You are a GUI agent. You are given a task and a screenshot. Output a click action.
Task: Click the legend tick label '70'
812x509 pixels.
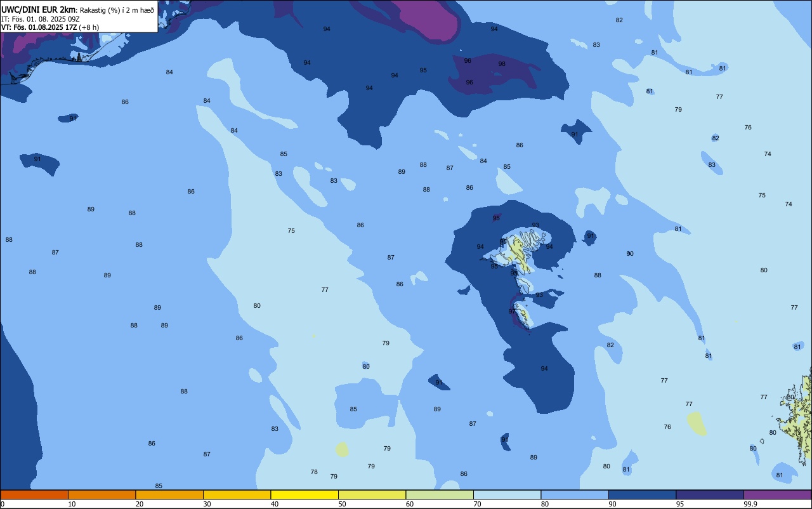(477, 504)
